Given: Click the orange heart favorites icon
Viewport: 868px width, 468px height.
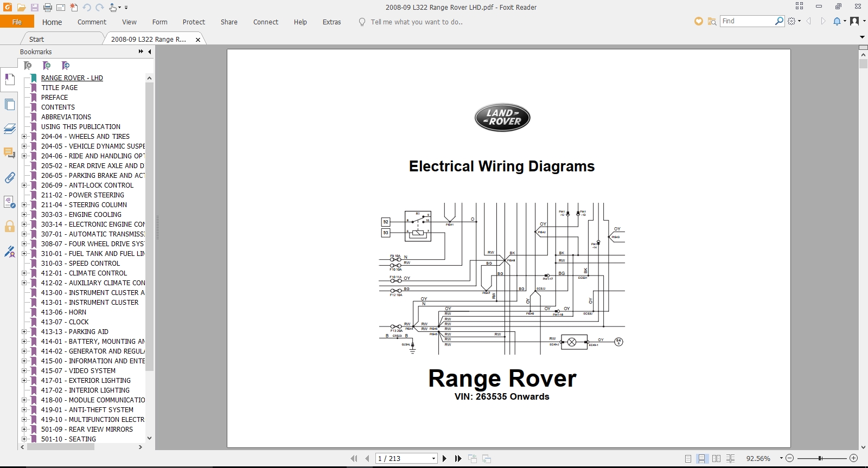Looking at the screenshot, I should coord(699,21).
